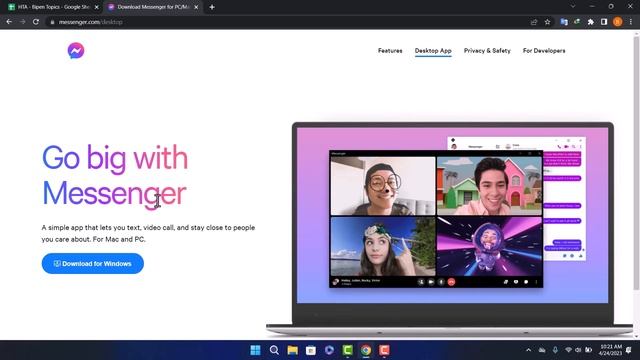This screenshot has height=360, width=640.
Task: Bookmark this page with the star icon
Action: pos(547,22)
